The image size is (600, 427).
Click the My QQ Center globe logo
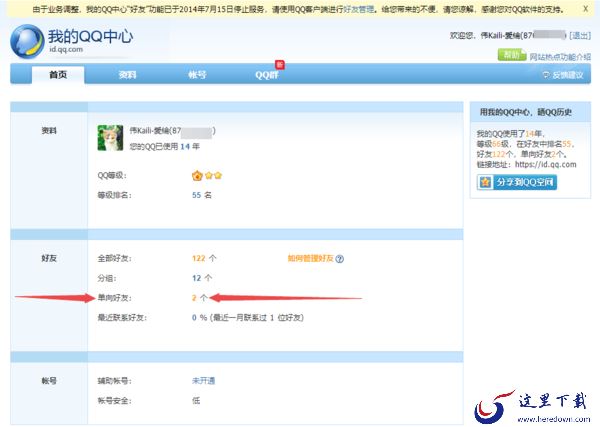(x=27, y=41)
